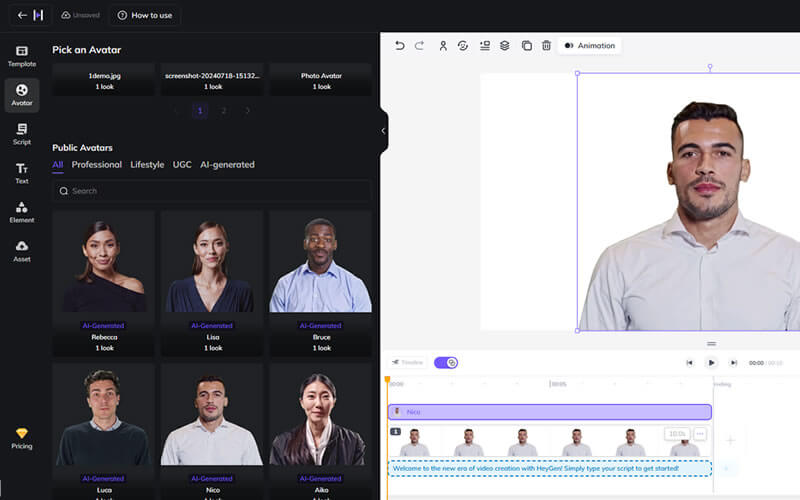Select the Nico track in timeline

click(549, 412)
